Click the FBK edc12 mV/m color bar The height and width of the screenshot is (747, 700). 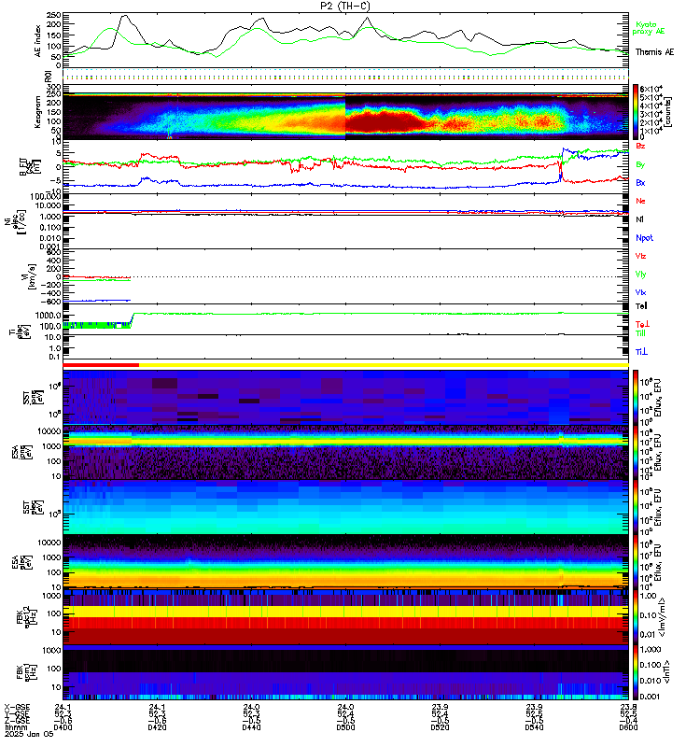[x=636, y=617]
